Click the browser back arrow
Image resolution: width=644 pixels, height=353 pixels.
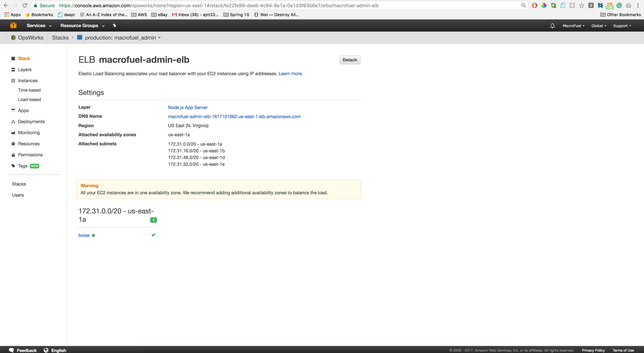click(x=6, y=5)
